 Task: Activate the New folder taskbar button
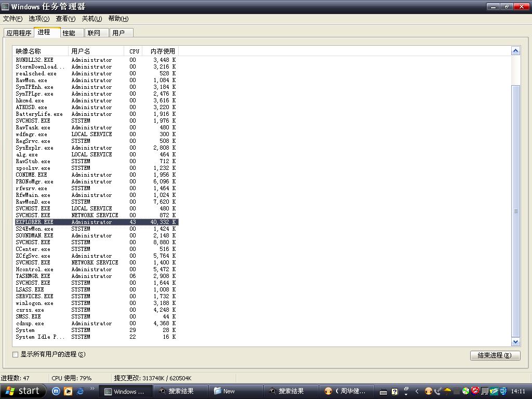(x=235, y=392)
